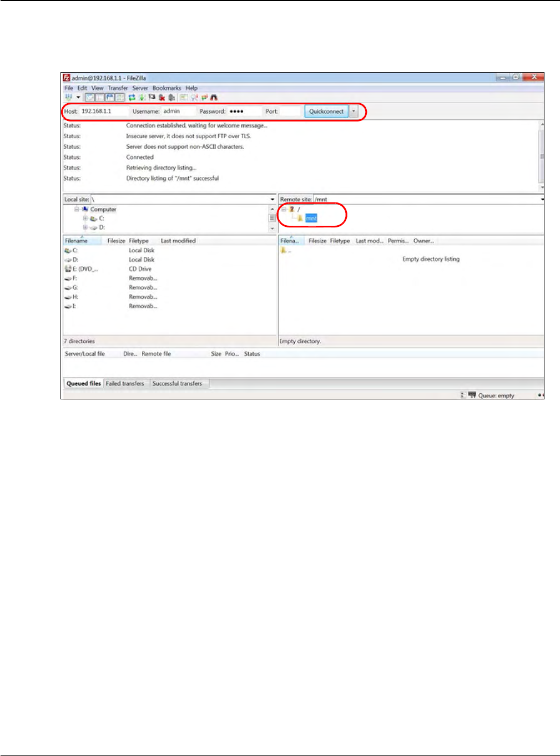Select the root / folder in remote tree
This screenshot has height=756, width=560.
(x=298, y=209)
